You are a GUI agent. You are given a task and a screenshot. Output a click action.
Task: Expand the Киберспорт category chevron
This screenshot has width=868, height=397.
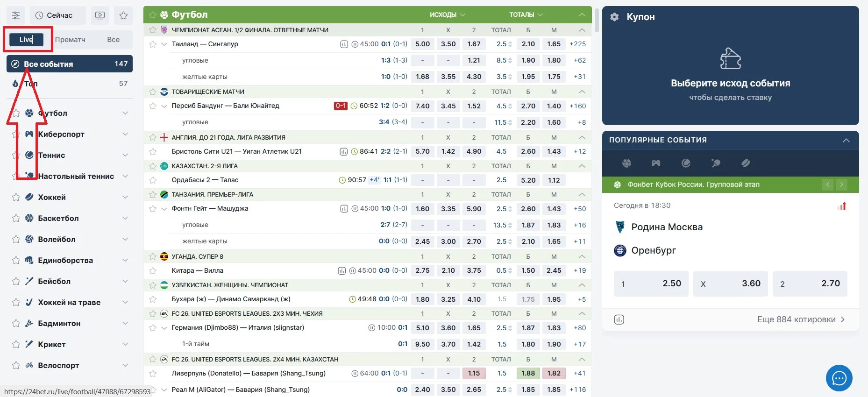[125, 134]
